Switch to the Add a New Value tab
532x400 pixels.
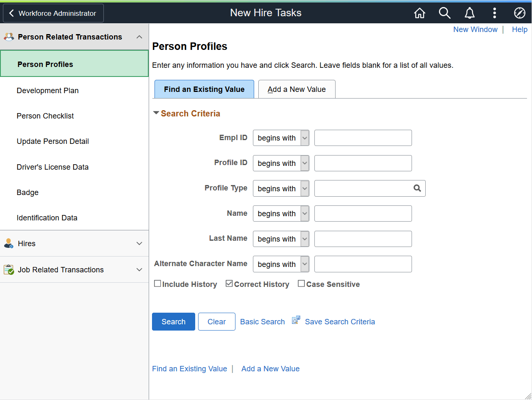tap(297, 89)
